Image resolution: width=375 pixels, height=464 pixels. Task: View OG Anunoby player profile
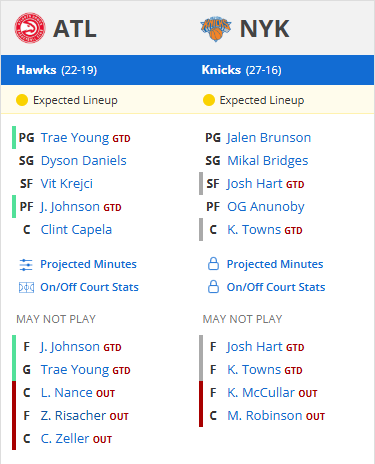pyautogui.click(x=266, y=207)
